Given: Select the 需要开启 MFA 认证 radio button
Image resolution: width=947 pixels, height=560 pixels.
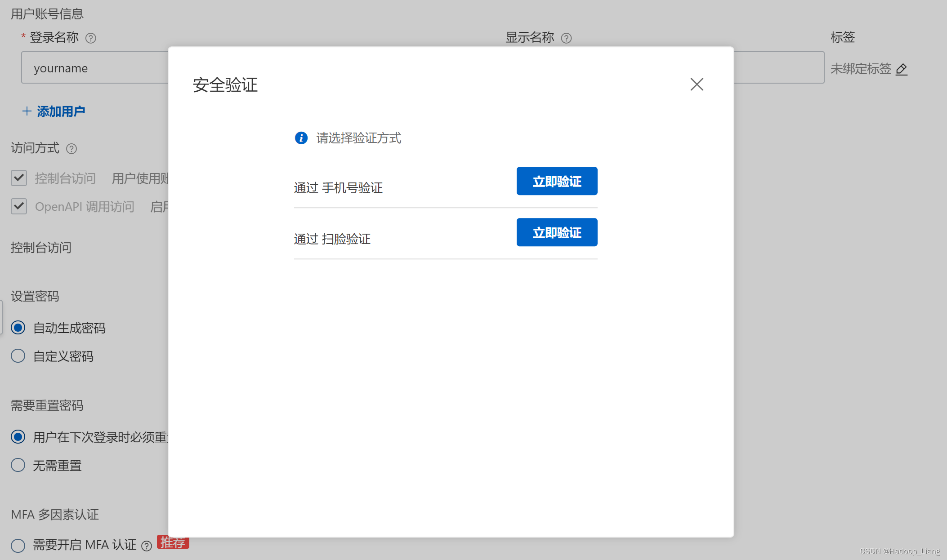Looking at the screenshot, I should pos(18,546).
